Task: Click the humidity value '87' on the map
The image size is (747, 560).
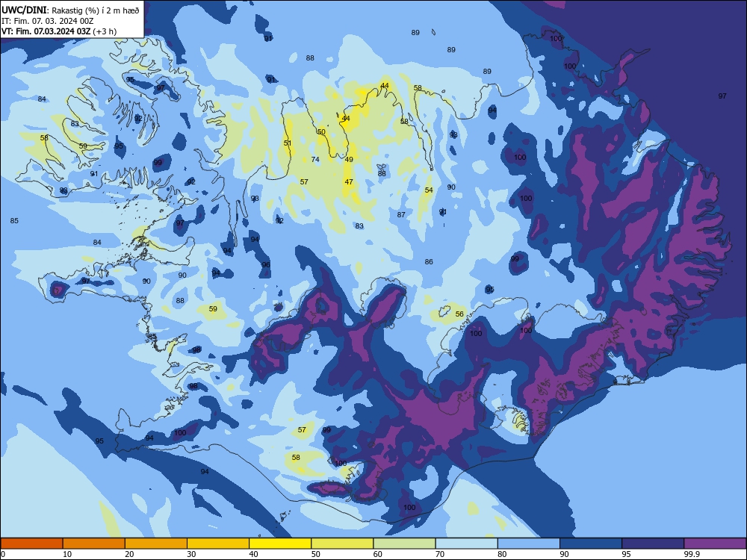Action: click(x=401, y=215)
